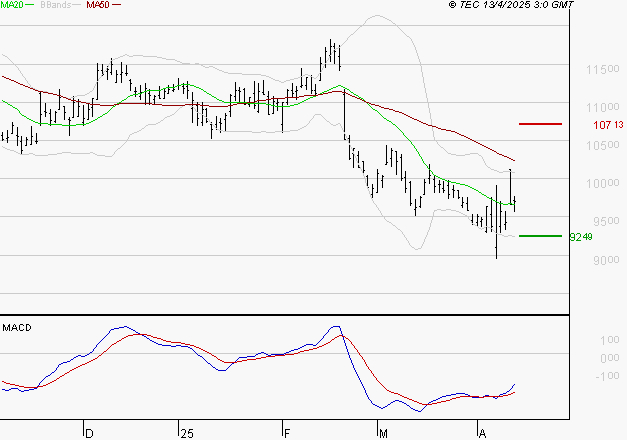Click the MACD 100 axis label
This screenshot has height=440, width=627.
point(609,340)
